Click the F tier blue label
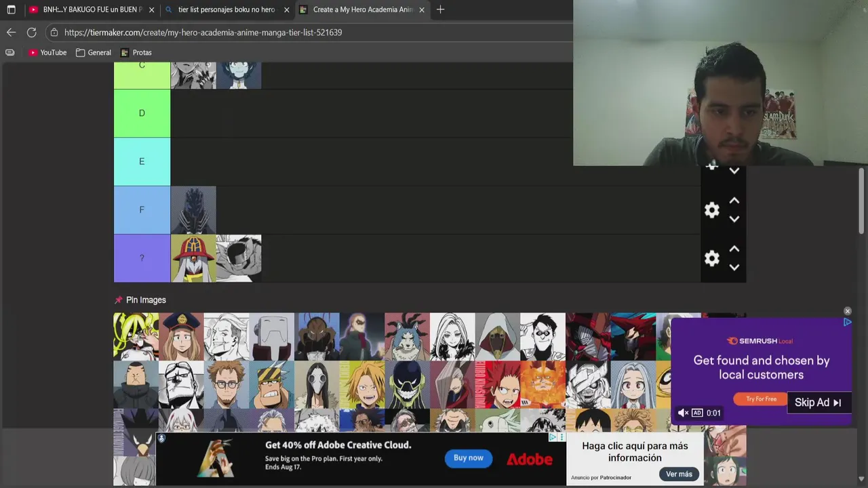868x488 pixels. coord(142,210)
